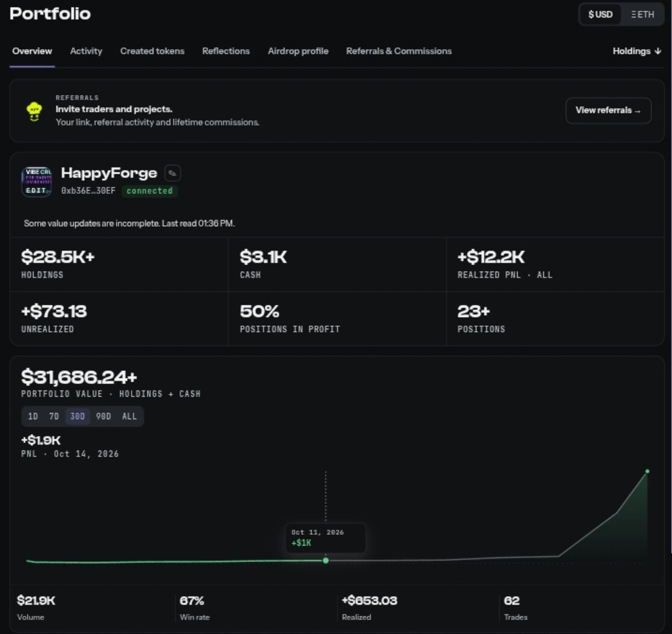The height and width of the screenshot is (634, 672).
Task: Open the Reflections tab
Action: (226, 51)
